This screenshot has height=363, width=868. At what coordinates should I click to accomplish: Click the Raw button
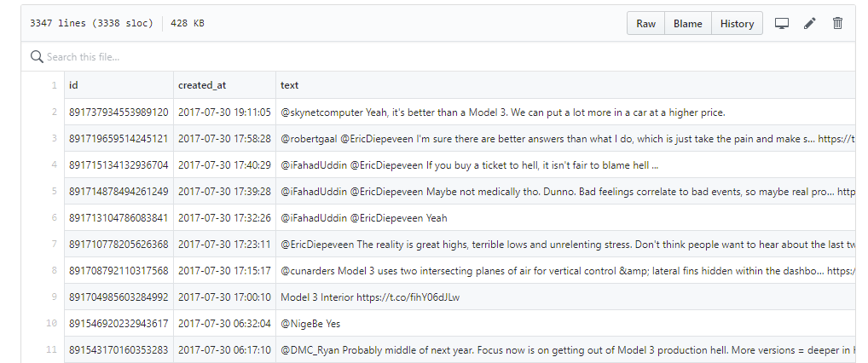[645, 24]
